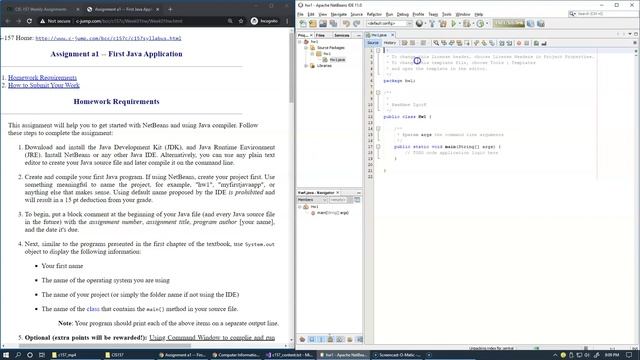Viewport: 640px width, 360px height.
Task: Click the browser horizontal scrollbar thumb
Action: pyautogui.click(x=104, y=346)
